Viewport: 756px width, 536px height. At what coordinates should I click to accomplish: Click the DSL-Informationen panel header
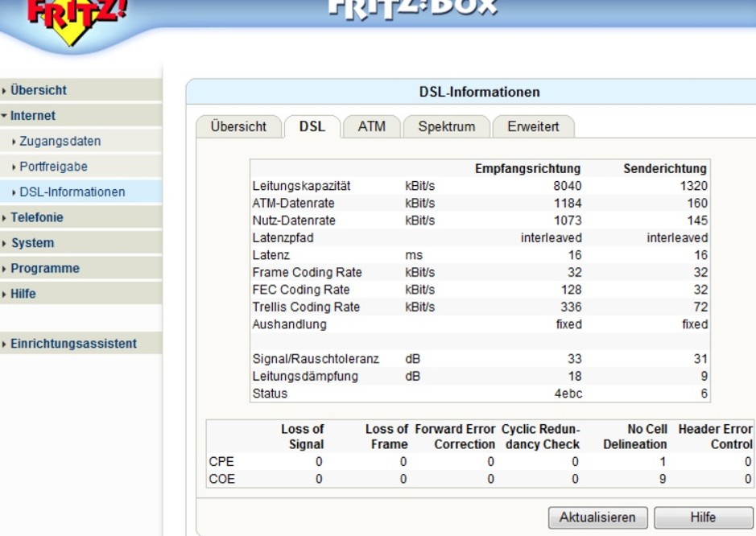(x=479, y=93)
